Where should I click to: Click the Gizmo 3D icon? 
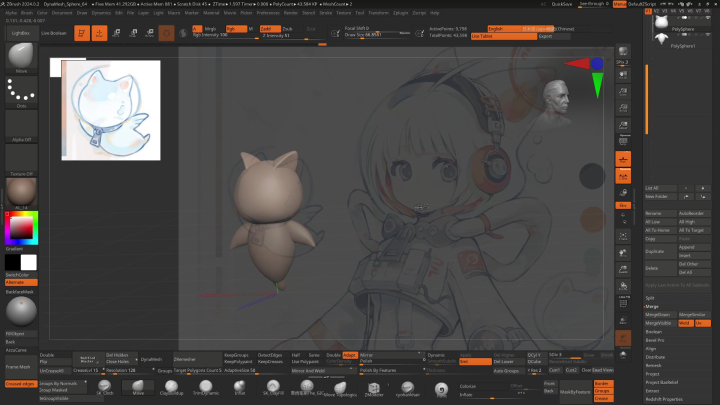(166, 33)
